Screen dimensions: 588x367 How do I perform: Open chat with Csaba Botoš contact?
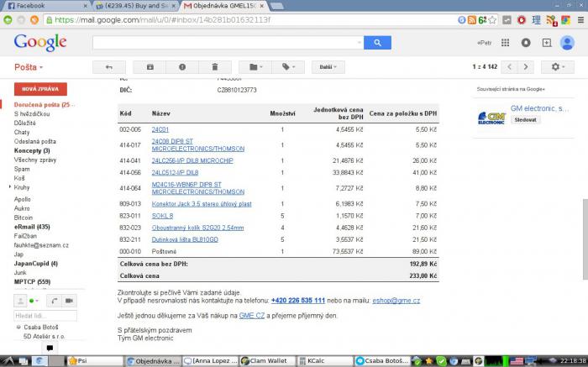point(41,328)
